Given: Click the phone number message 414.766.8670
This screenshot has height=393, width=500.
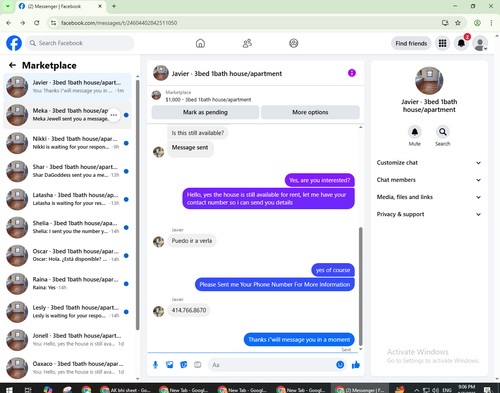Looking at the screenshot, I should pyautogui.click(x=189, y=310).
